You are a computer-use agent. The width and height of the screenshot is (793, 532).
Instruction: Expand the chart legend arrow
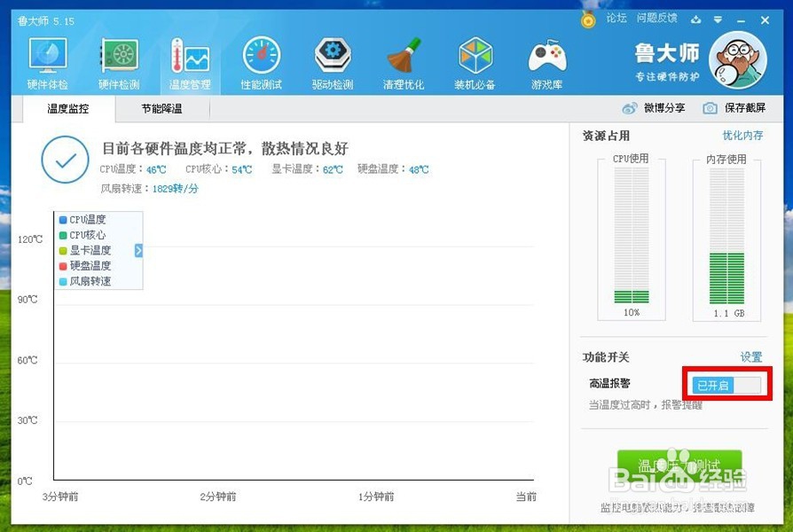[138, 250]
